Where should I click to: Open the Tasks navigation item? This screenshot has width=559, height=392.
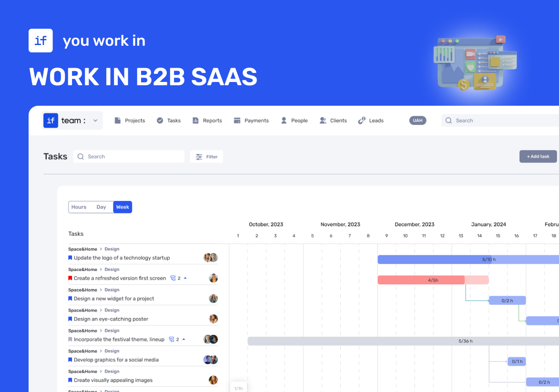(x=169, y=121)
